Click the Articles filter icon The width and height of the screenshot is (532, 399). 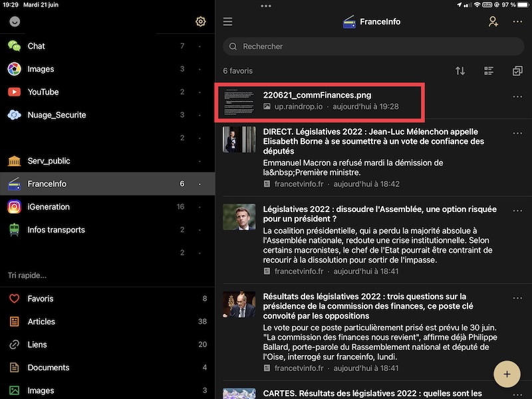(x=14, y=321)
